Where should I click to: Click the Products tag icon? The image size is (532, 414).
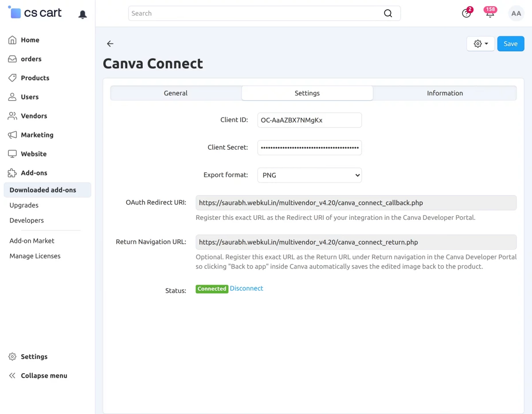pos(12,78)
